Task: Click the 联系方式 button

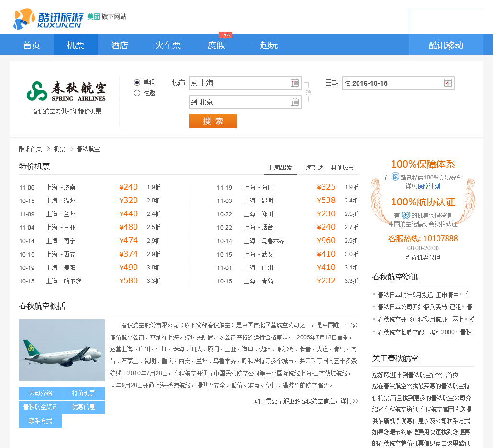Action: tap(40, 421)
